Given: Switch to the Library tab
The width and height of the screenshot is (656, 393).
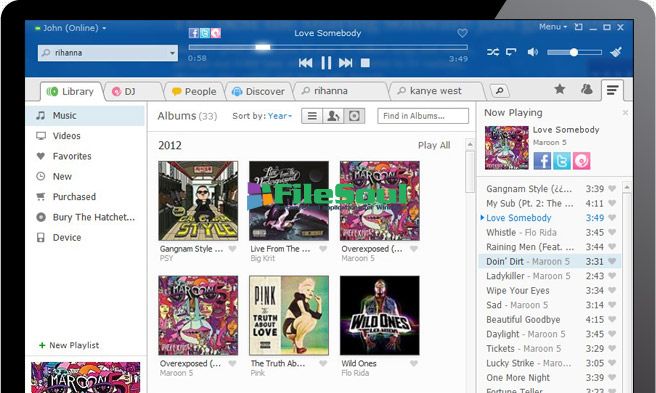Looking at the screenshot, I should click(71, 91).
